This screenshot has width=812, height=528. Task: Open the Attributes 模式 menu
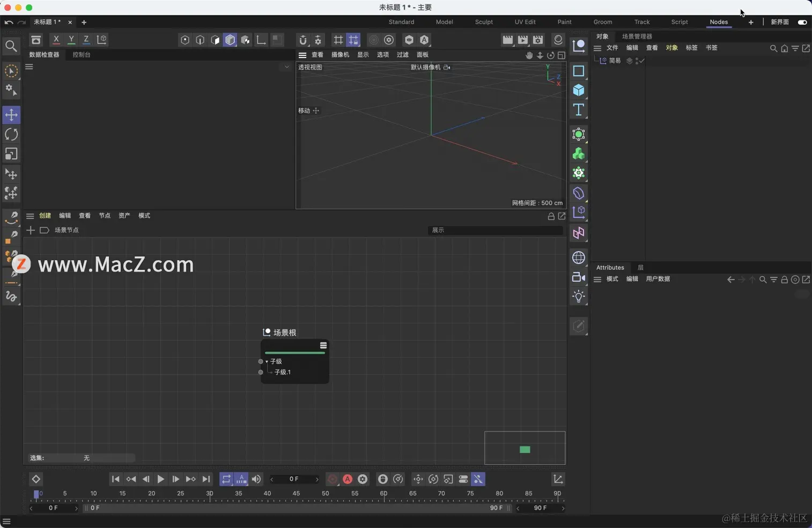point(612,279)
